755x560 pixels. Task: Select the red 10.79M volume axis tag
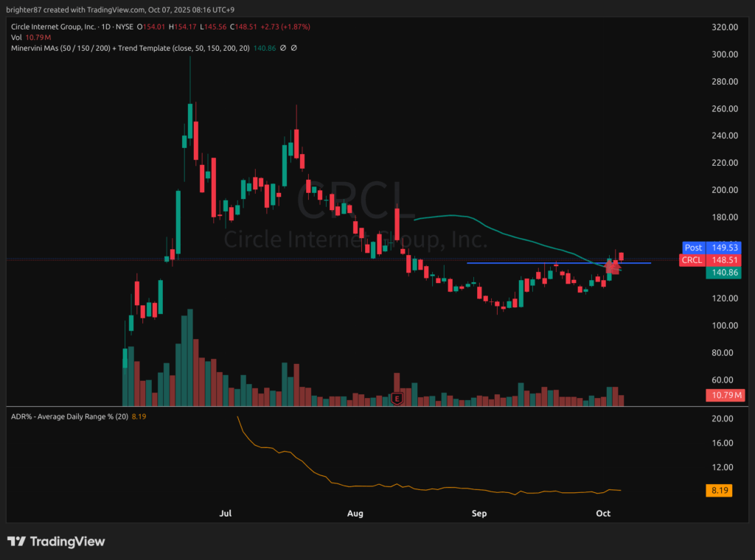(726, 396)
